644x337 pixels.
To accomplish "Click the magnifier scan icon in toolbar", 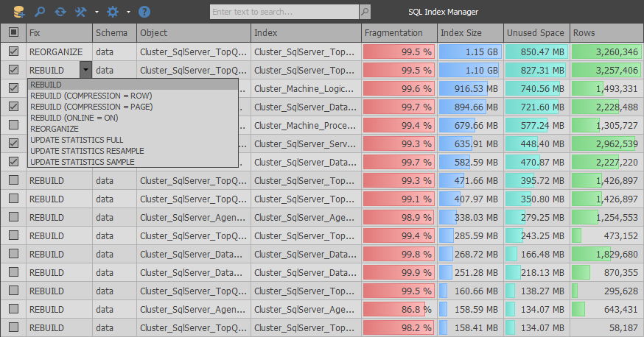I will pos(40,12).
